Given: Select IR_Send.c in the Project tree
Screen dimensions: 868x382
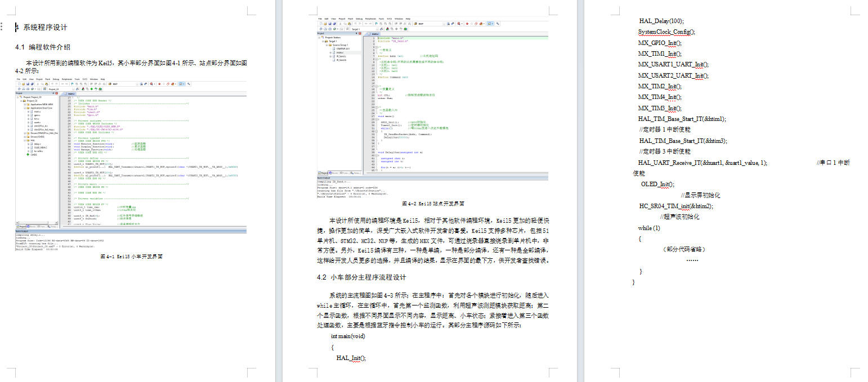Looking at the screenshot, I should coord(341,56).
